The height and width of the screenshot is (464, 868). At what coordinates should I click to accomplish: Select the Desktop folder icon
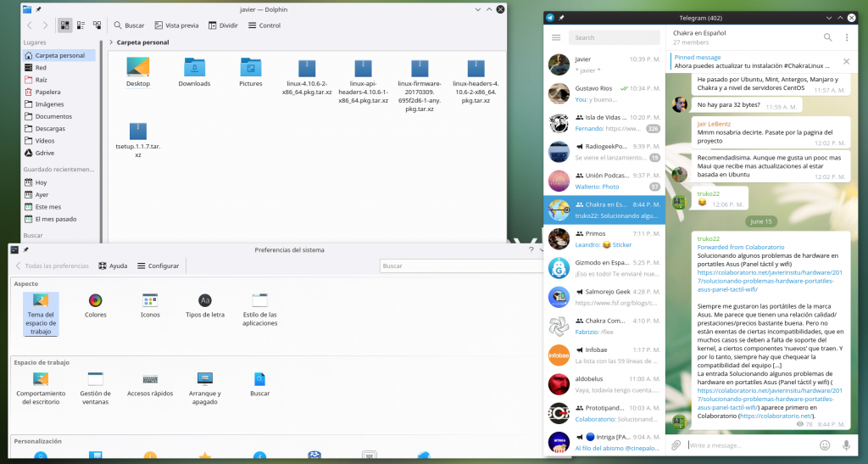(138, 71)
